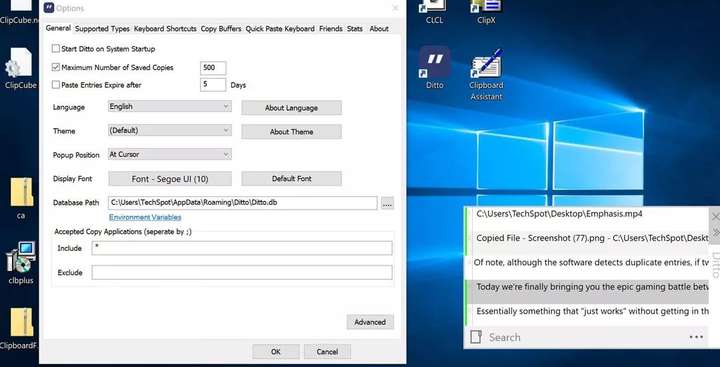The width and height of the screenshot is (720, 367).
Task: Click the About Theme button
Action: tap(292, 132)
